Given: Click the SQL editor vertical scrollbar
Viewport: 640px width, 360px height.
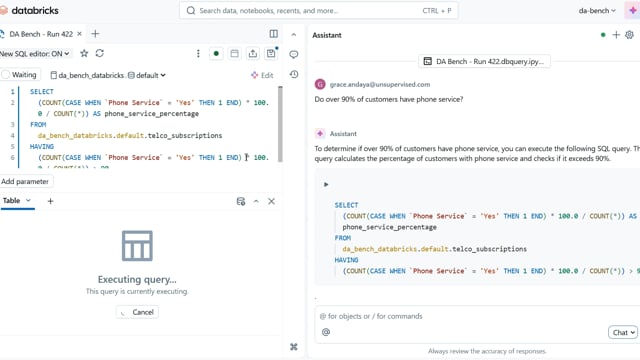Looking at the screenshot, I should pyautogui.click(x=280, y=124).
